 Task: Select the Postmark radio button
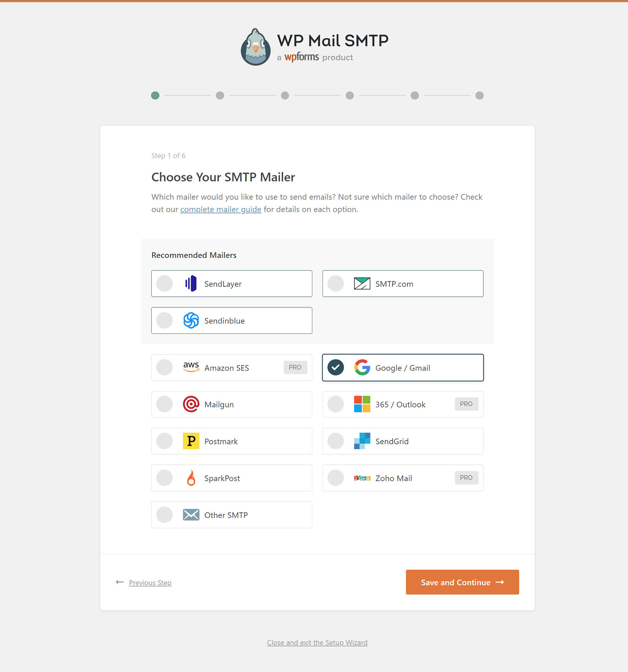[x=165, y=441]
